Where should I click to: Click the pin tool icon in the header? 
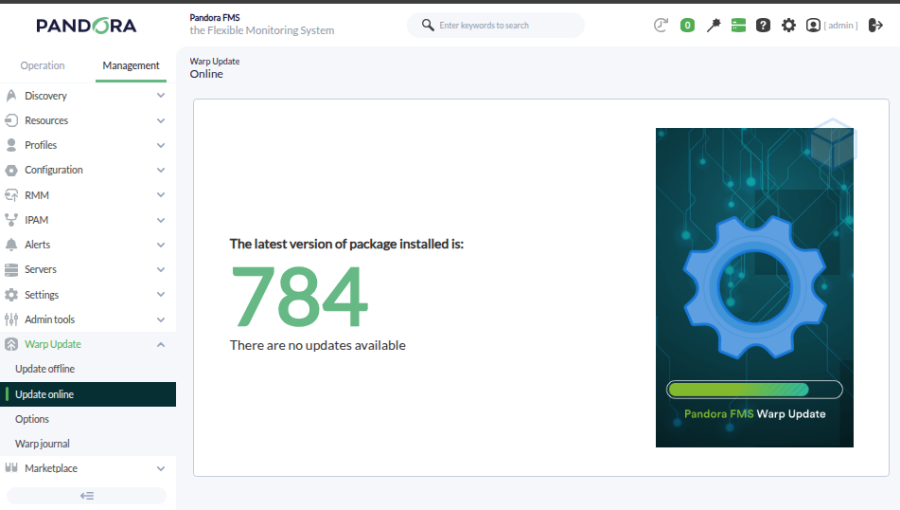713,25
